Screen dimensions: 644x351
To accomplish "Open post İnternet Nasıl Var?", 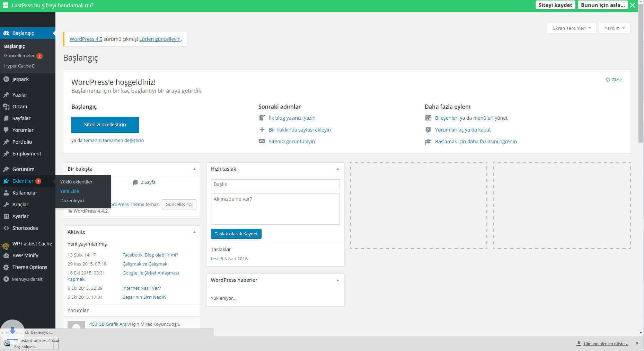I will (142, 288).
